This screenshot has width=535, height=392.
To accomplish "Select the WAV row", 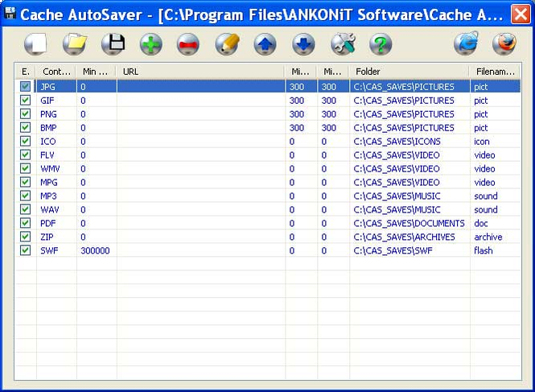I will pos(268,209).
